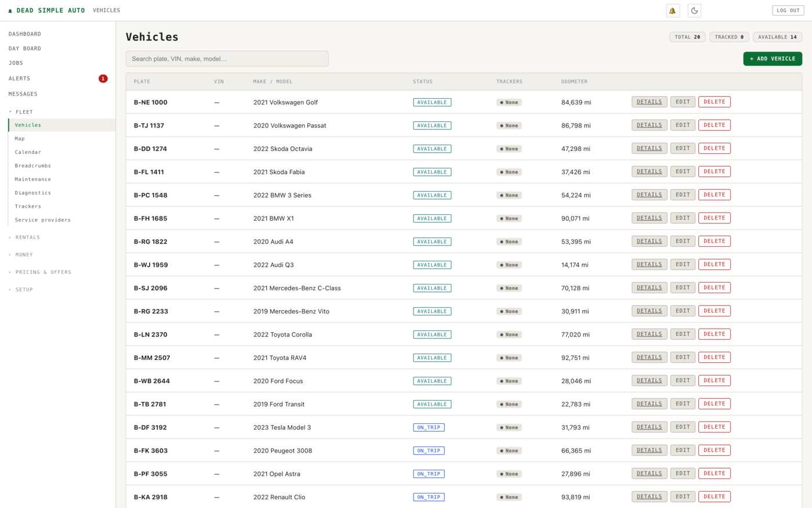Screen dimensions: 812x508
Task: Open Breadcrumbs under Fleet
Action: [33, 165]
